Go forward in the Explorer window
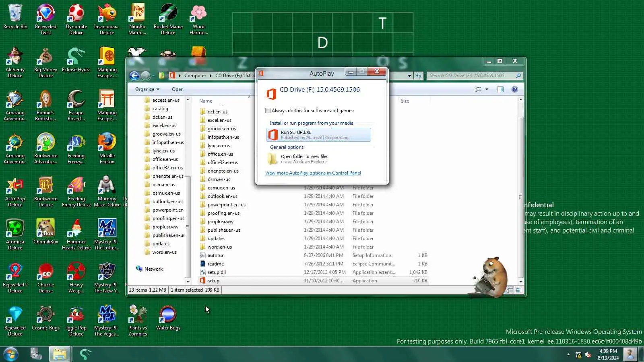This screenshot has height=362, width=644. (145, 76)
